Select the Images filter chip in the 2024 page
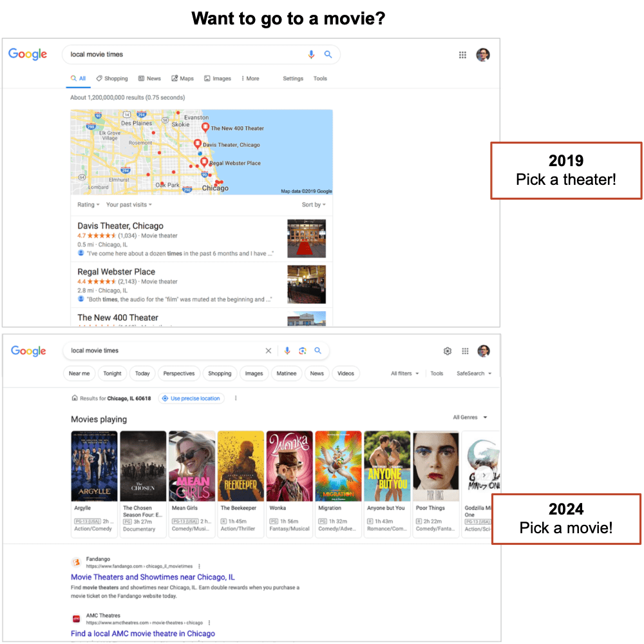 pyautogui.click(x=254, y=374)
